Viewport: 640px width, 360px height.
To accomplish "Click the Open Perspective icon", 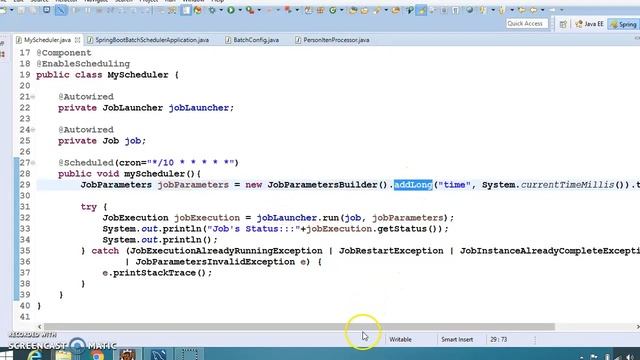I will [x=563, y=24].
